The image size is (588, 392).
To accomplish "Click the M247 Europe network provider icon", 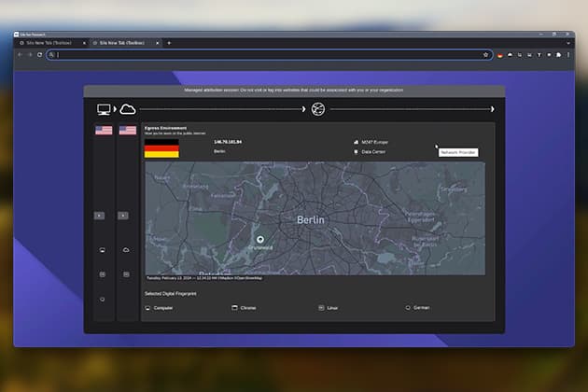I will click(356, 142).
